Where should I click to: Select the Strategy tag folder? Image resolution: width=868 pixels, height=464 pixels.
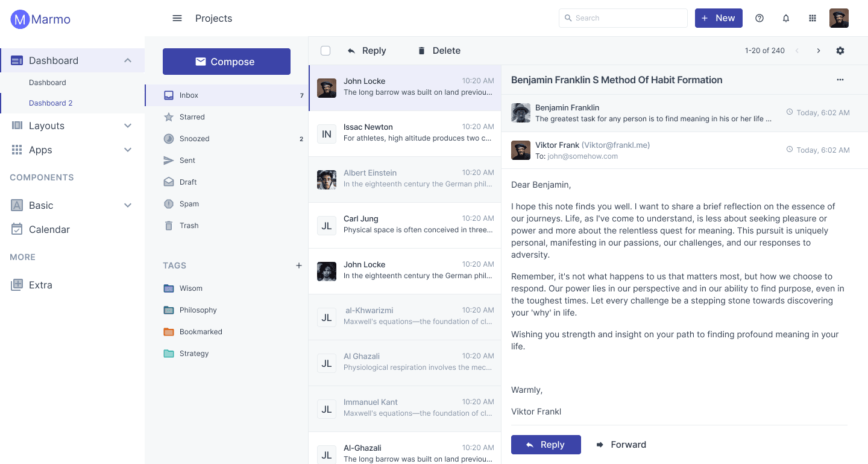(226, 354)
